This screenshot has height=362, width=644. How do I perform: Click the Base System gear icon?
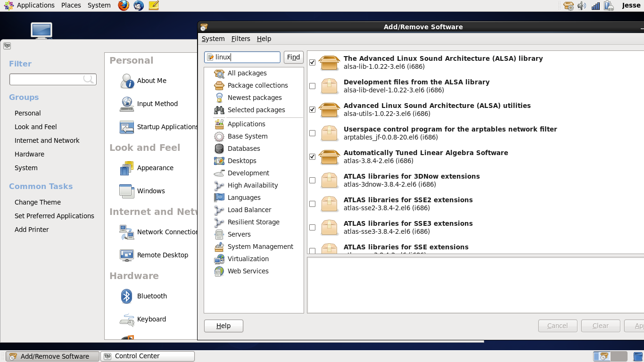tap(219, 136)
